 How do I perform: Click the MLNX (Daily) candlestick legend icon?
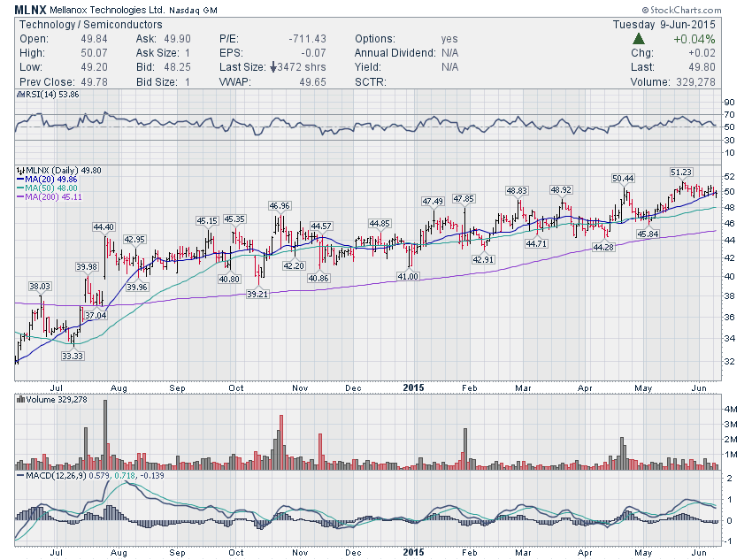coord(20,170)
